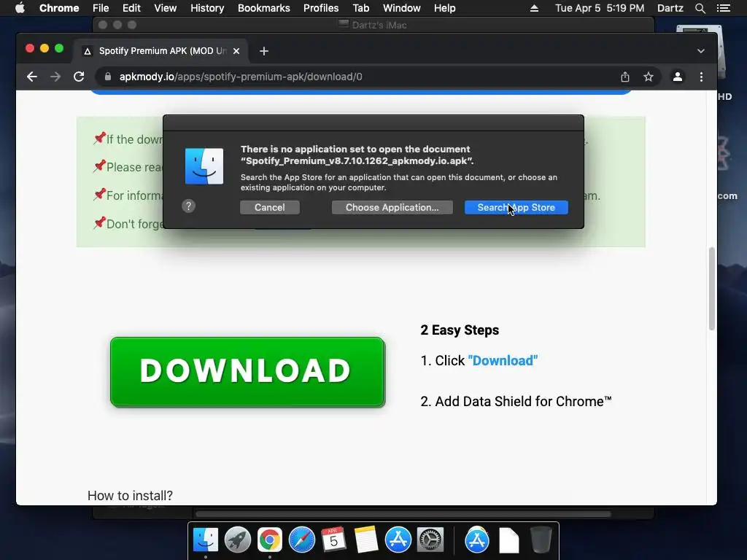Open the first App Store icon in Dock
The height and width of the screenshot is (560, 747).
pyautogui.click(x=398, y=540)
